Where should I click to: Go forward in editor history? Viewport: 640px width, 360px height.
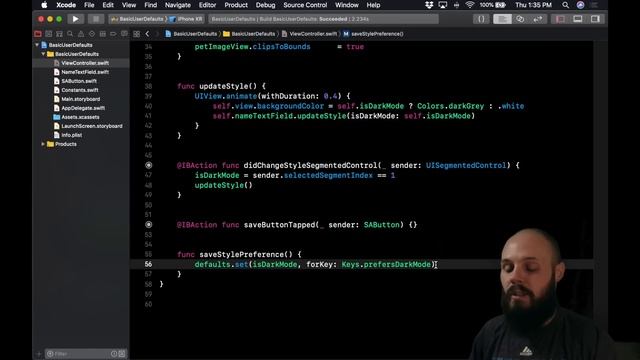[x=157, y=34]
